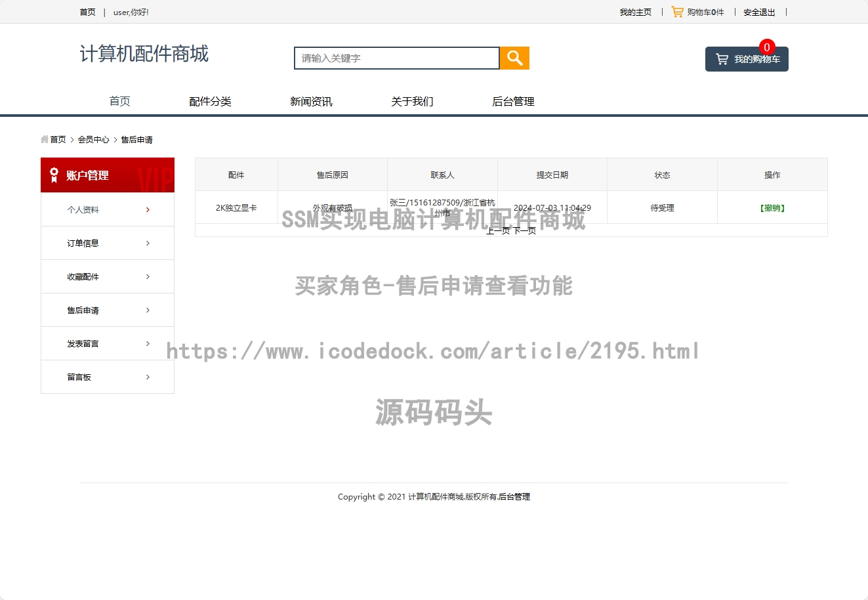868x600 pixels.
Task: Open 关于我们 navigation item
Action: [412, 101]
